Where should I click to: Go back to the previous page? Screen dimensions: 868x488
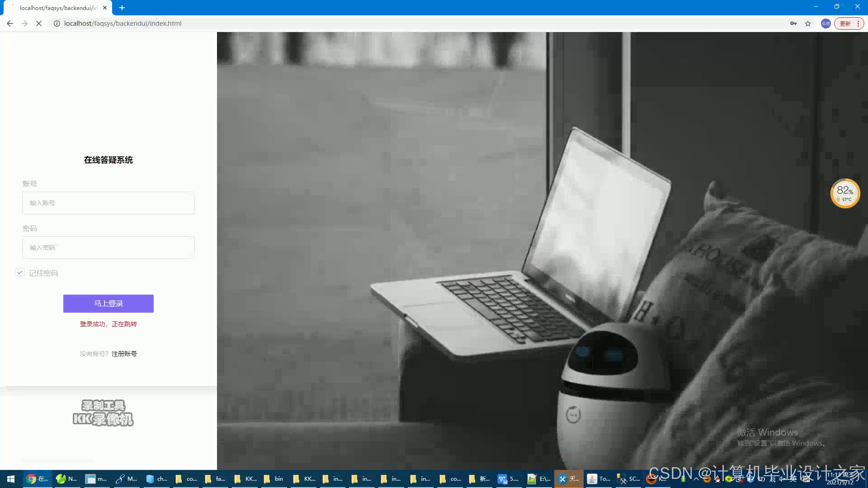(10, 23)
